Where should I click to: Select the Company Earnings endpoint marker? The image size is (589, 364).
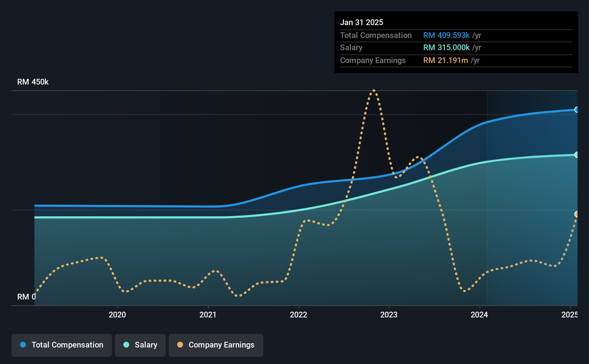[x=576, y=214]
